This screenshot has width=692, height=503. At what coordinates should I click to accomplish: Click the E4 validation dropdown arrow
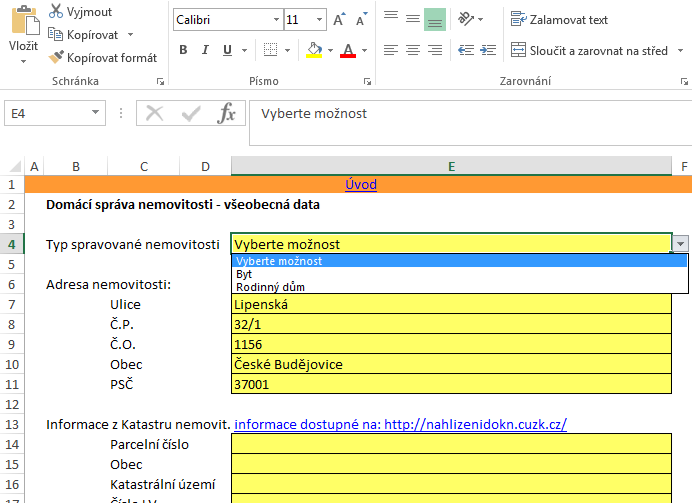(681, 244)
